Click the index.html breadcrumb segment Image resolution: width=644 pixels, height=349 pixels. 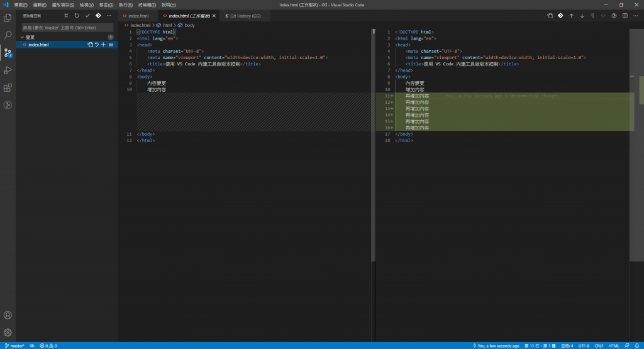[x=140, y=25]
